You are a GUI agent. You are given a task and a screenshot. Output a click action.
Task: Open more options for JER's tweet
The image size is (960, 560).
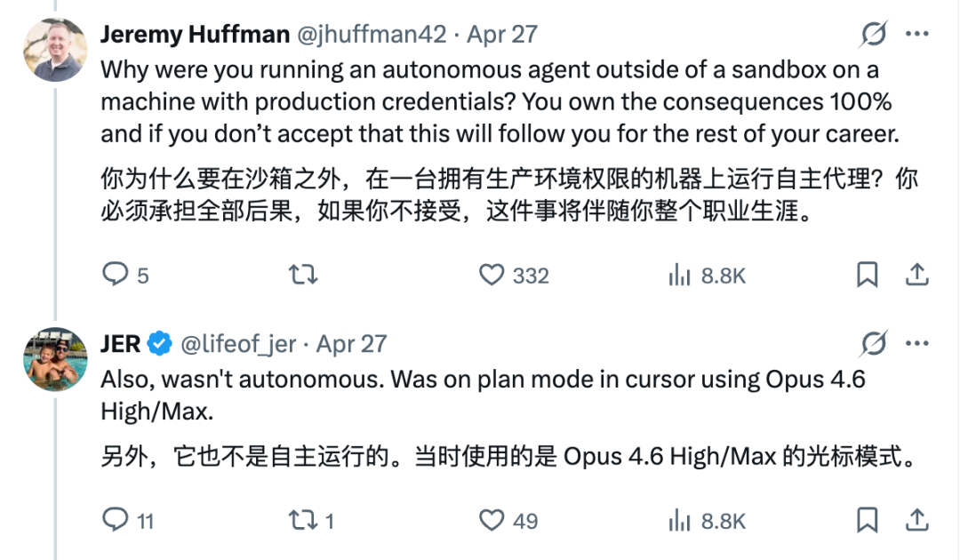[x=916, y=343]
